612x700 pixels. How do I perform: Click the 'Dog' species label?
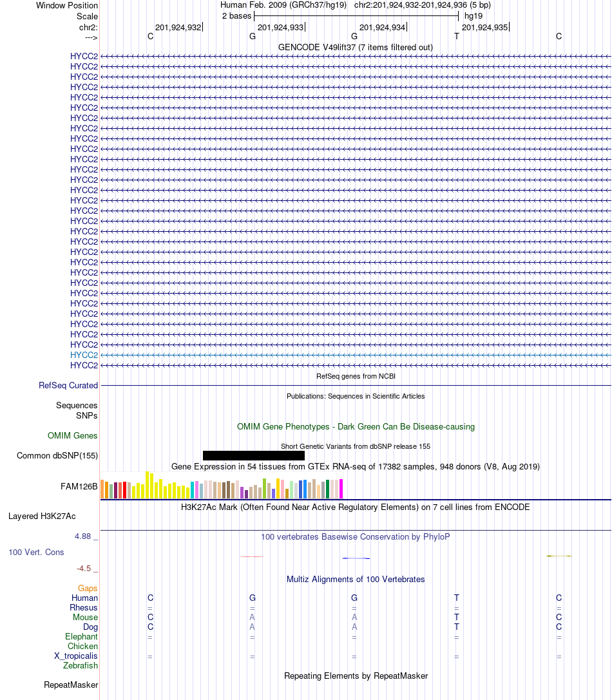pos(90,627)
